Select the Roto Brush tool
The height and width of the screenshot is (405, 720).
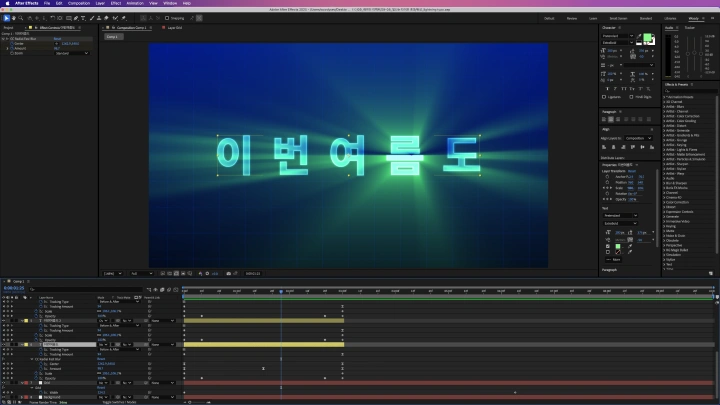pyautogui.click(x=115, y=18)
